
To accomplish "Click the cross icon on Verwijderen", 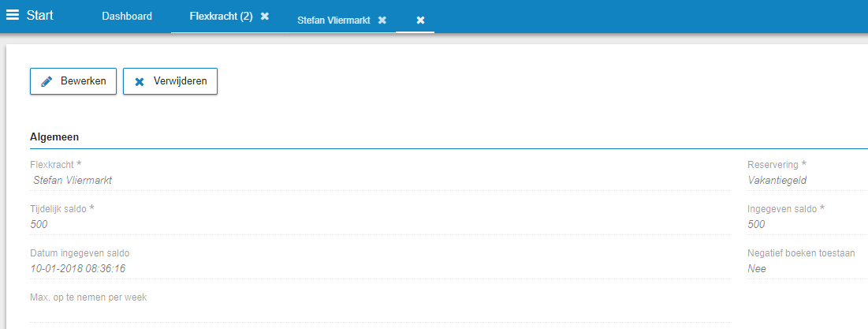I will [140, 81].
